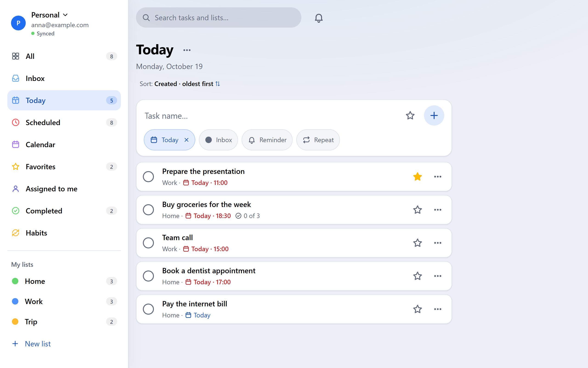Click the magnifier icon in search bar
The height and width of the screenshot is (368, 588).
[146, 18]
